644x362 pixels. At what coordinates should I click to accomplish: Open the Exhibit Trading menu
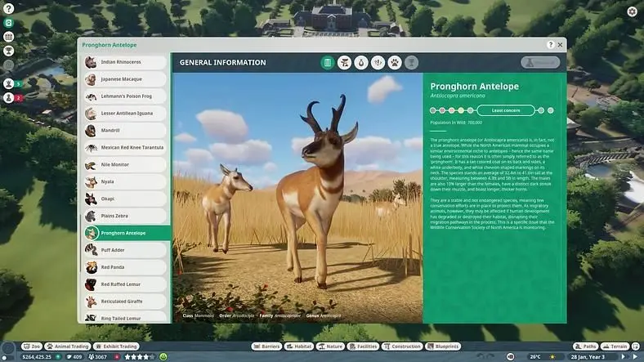(116, 346)
